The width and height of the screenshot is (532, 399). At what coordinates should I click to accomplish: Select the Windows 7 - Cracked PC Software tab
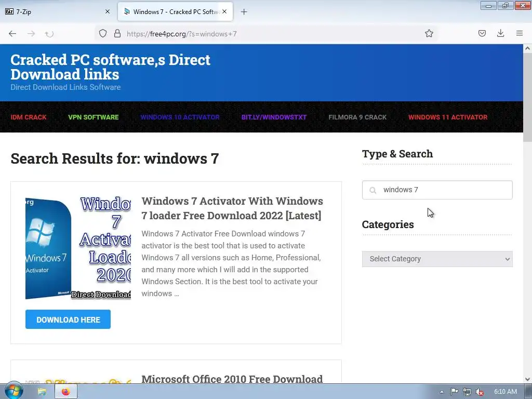click(175, 11)
